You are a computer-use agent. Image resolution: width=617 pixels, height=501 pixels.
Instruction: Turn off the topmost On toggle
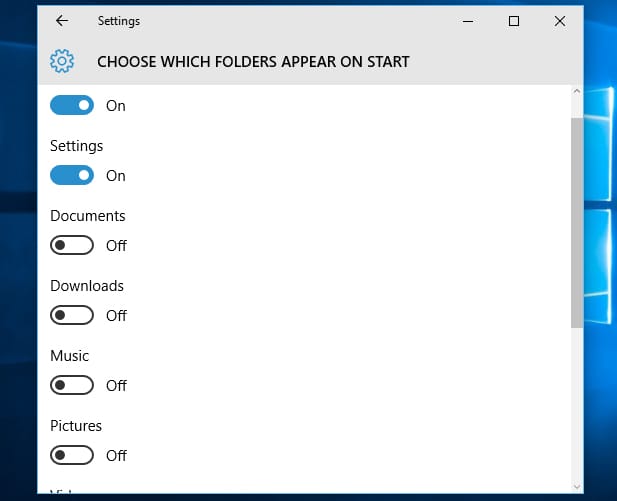point(72,105)
